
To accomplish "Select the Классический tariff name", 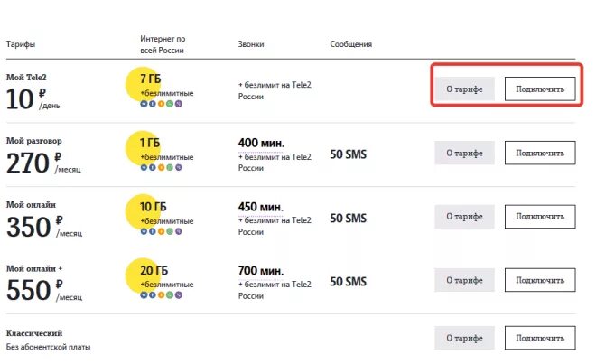I will click(x=34, y=333).
